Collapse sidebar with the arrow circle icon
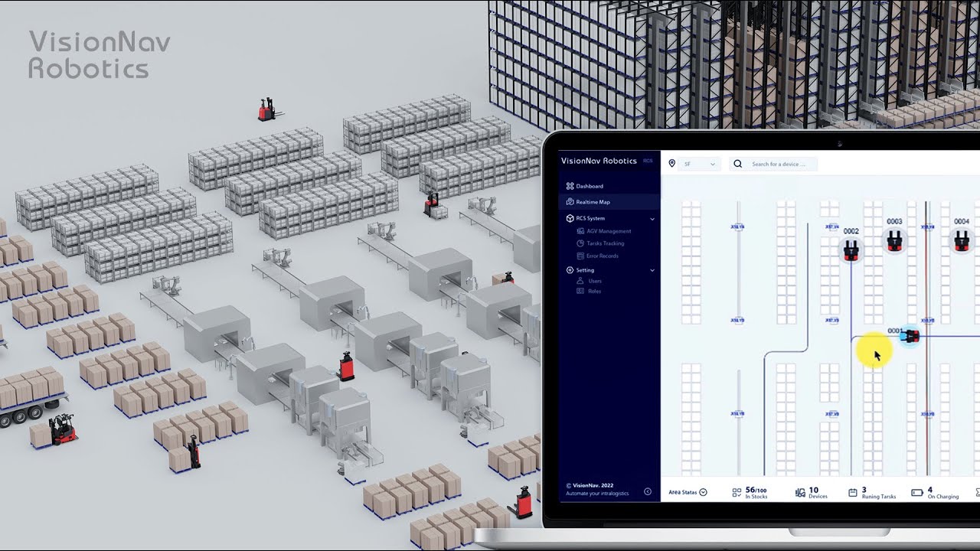The image size is (980, 551). pyautogui.click(x=648, y=491)
